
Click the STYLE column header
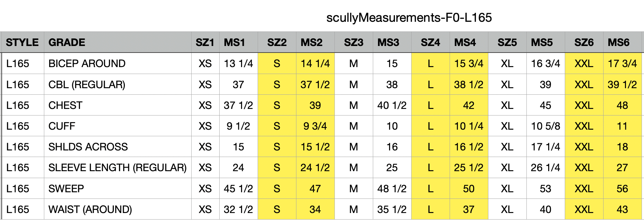tap(22, 43)
